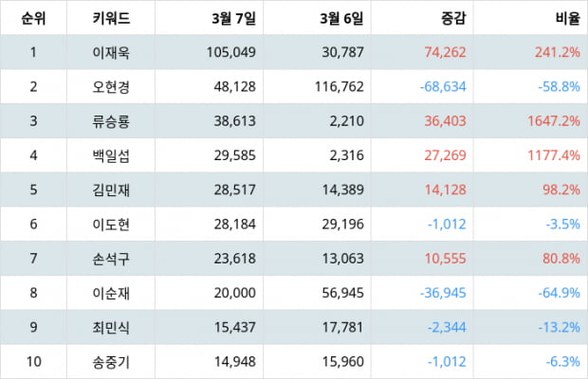Click the keyword 송중기
The image size is (588, 379).
click(x=111, y=361)
